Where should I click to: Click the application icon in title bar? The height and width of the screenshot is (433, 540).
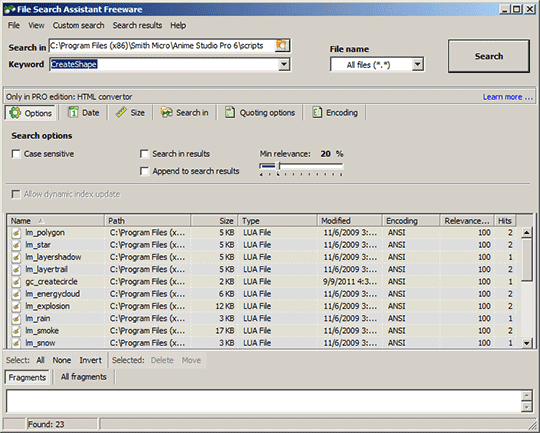pos(10,9)
